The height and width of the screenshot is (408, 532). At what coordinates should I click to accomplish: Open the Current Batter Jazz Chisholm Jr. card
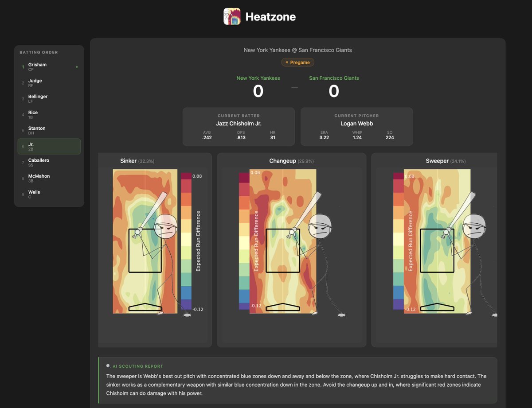pos(239,127)
